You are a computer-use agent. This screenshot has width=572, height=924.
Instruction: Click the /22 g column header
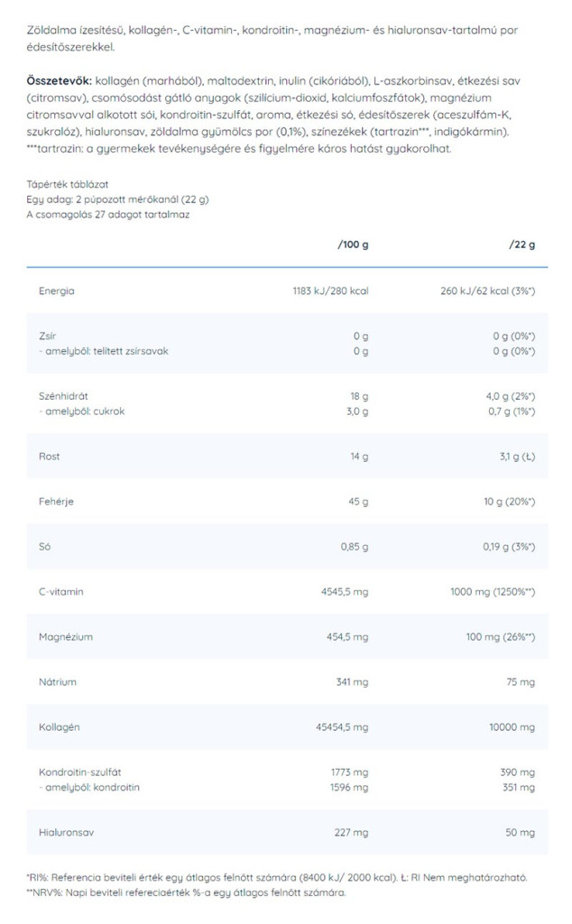(x=522, y=245)
